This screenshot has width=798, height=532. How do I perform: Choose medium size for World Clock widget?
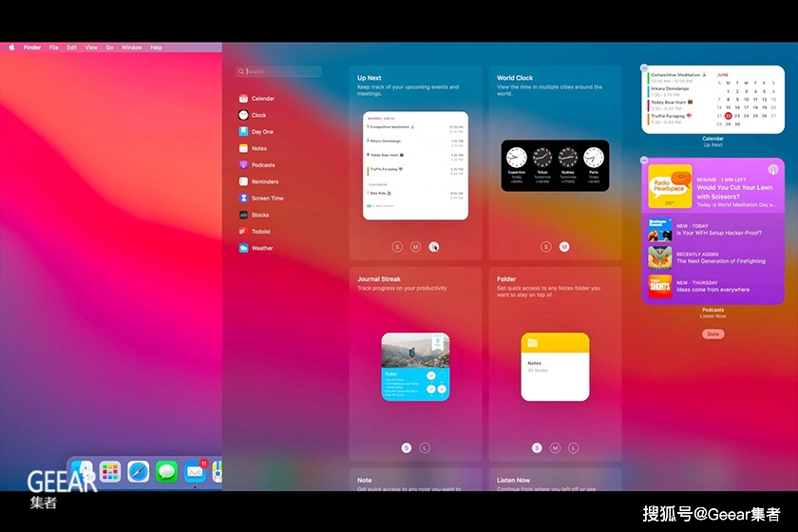pyautogui.click(x=564, y=247)
